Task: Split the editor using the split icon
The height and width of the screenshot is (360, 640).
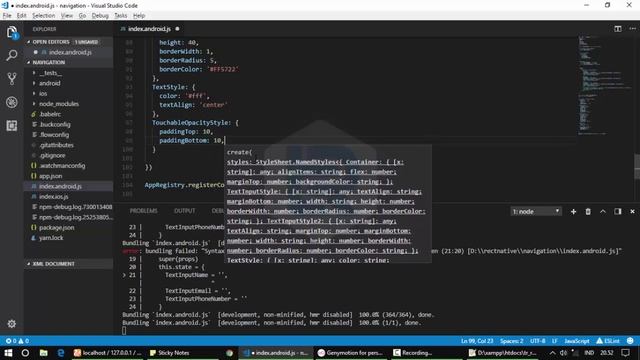Action: (618, 29)
